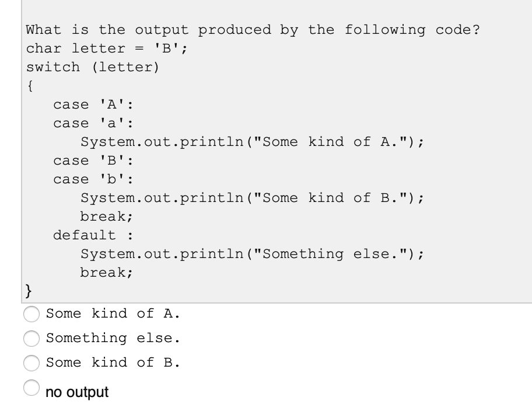
Task: Select the "Some kind of A." radio button
Action: click(32, 313)
